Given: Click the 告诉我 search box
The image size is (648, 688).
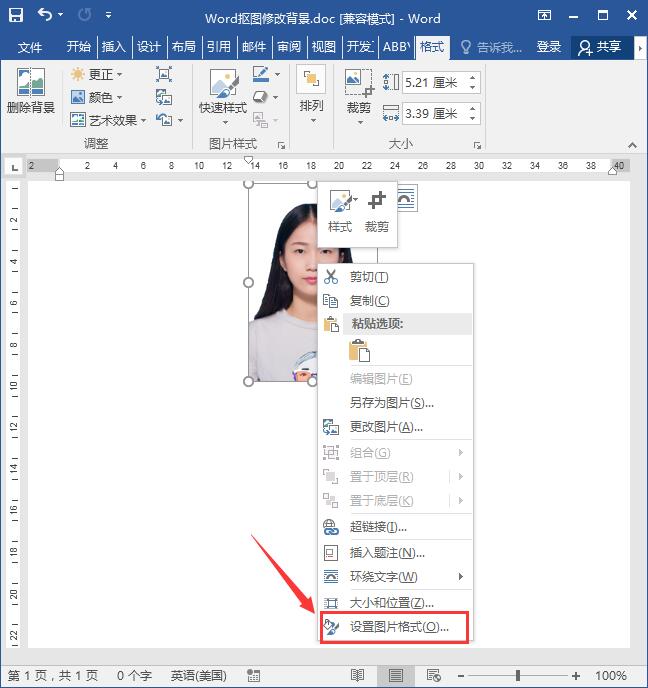Looking at the screenshot, I should tap(491, 47).
